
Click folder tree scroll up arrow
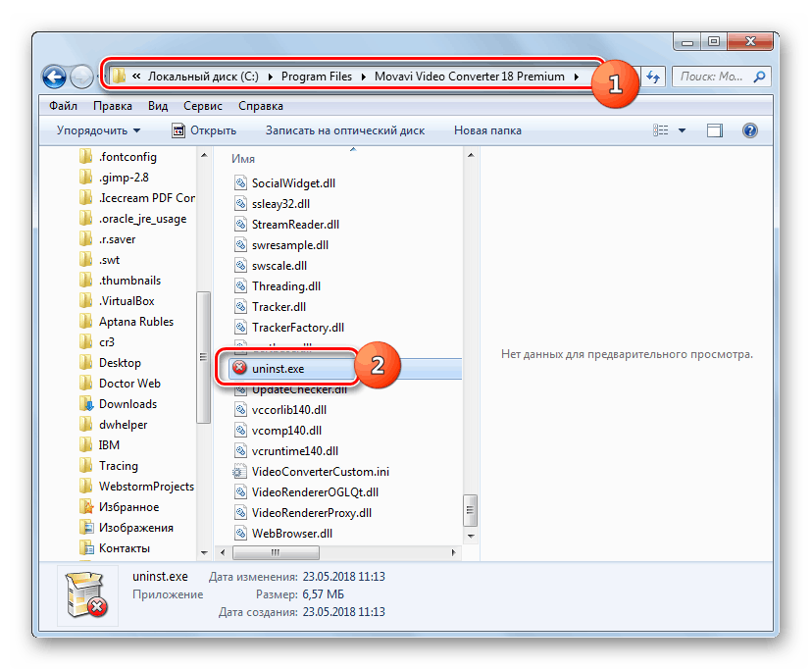point(204,155)
